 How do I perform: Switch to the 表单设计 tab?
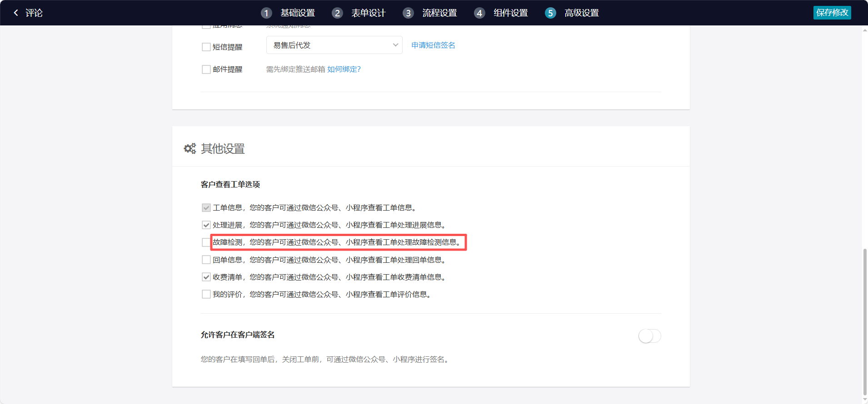pos(368,13)
